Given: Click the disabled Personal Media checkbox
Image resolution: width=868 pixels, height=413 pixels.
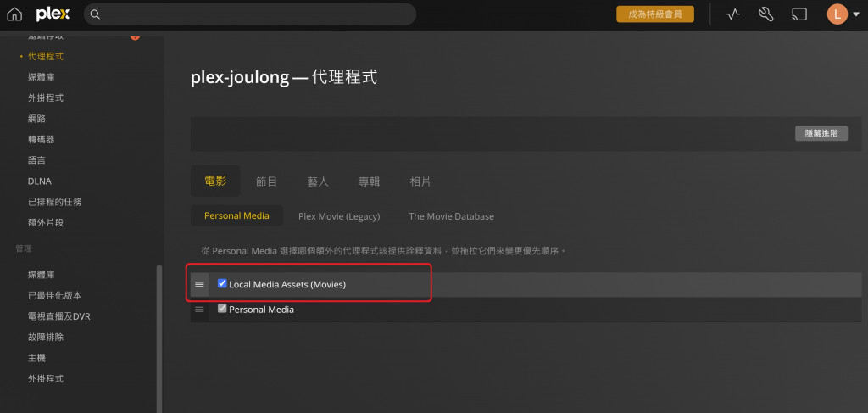Looking at the screenshot, I should 222,309.
